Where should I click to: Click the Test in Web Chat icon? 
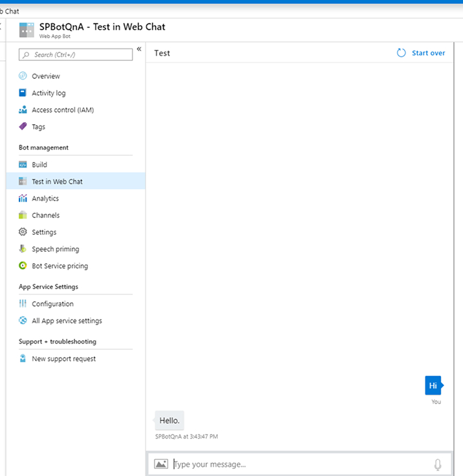[x=23, y=181]
